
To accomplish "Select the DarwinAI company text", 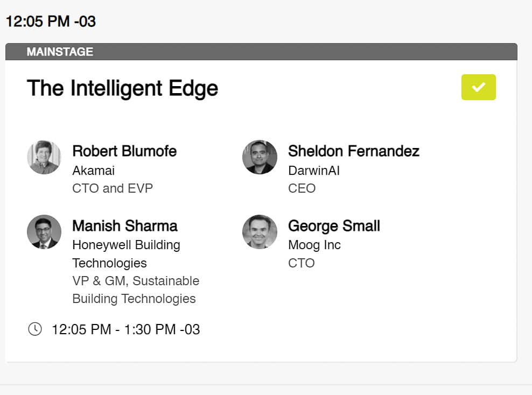I will point(313,171).
